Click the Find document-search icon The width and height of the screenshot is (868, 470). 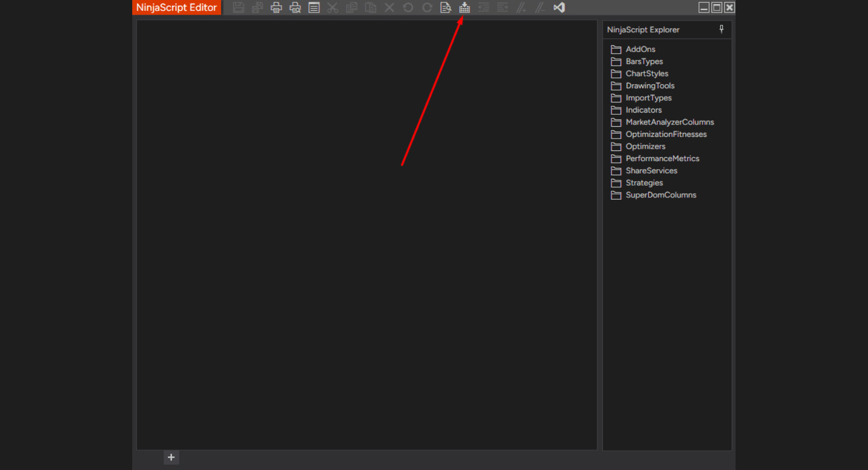[446, 7]
